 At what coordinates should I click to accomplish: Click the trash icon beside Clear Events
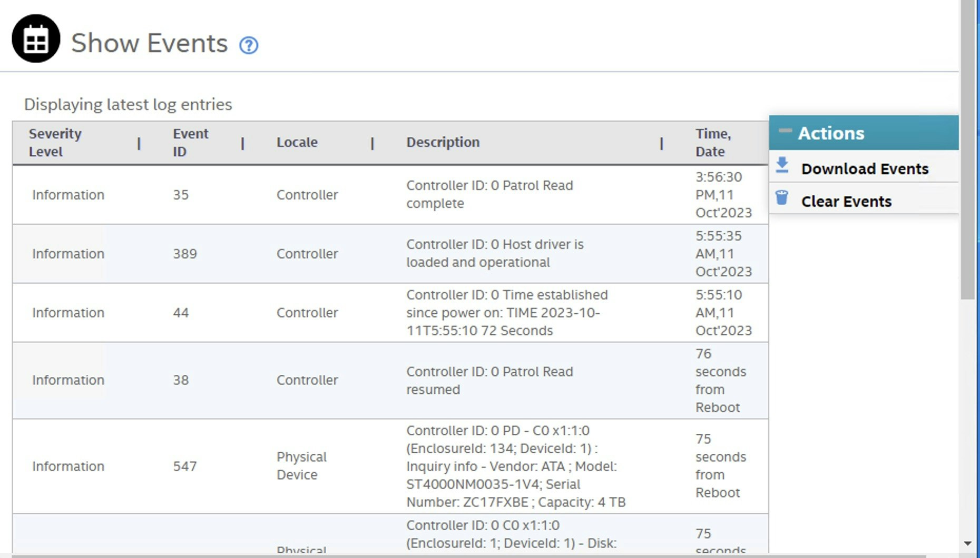pyautogui.click(x=783, y=198)
